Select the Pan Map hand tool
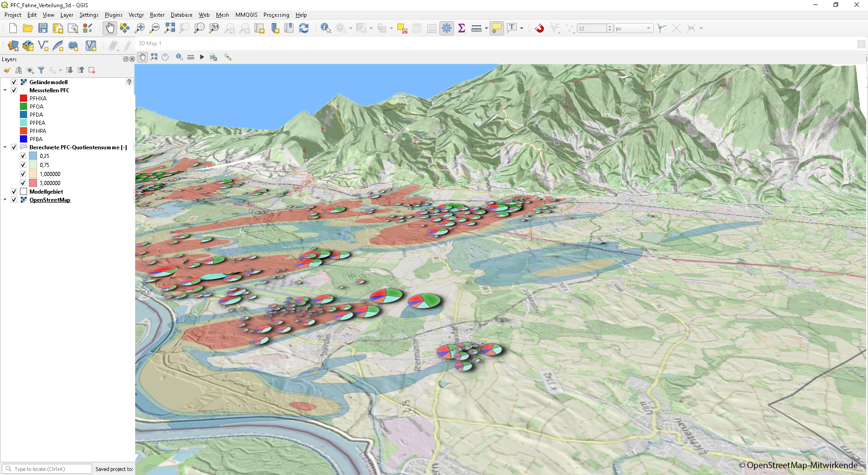This screenshot has width=868, height=475. [110, 28]
